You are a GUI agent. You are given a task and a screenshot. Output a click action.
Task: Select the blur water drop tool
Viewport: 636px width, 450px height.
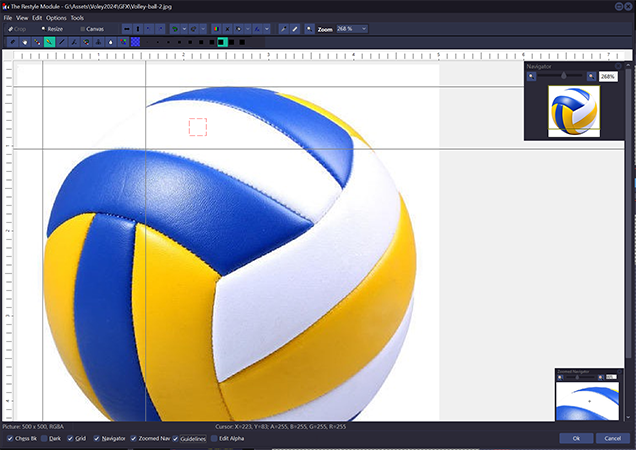(110, 42)
